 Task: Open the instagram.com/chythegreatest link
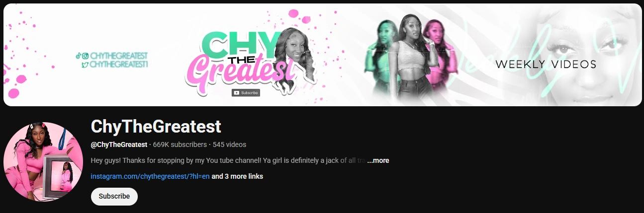pos(150,176)
